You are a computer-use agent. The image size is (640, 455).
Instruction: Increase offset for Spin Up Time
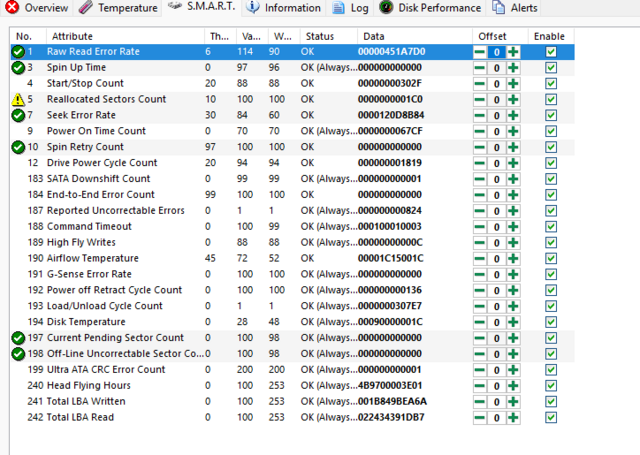click(513, 68)
